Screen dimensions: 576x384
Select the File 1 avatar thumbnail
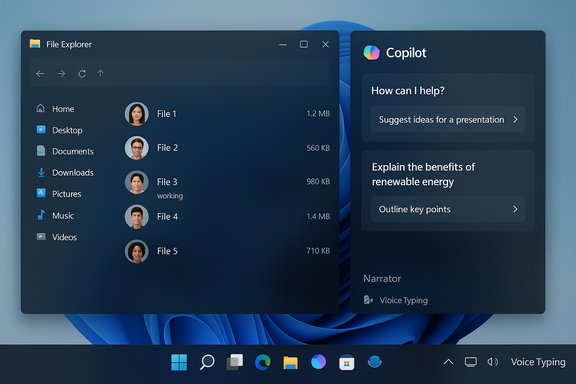137,114
